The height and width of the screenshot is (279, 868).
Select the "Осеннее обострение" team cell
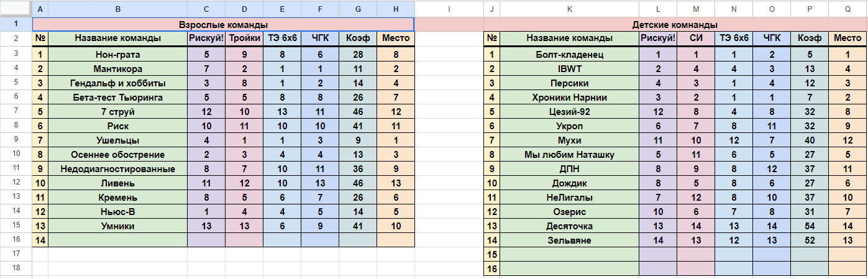click(x=117, y=154)
